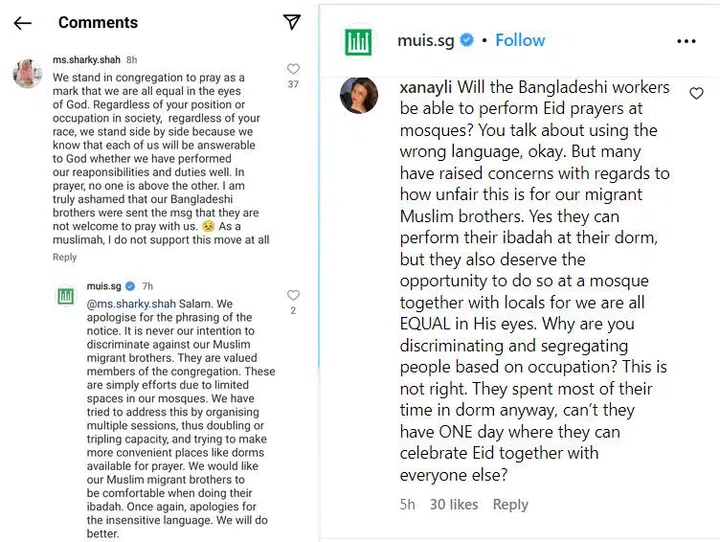
Task: Open the three-dot more options menu
Action: tap(686, 41)
